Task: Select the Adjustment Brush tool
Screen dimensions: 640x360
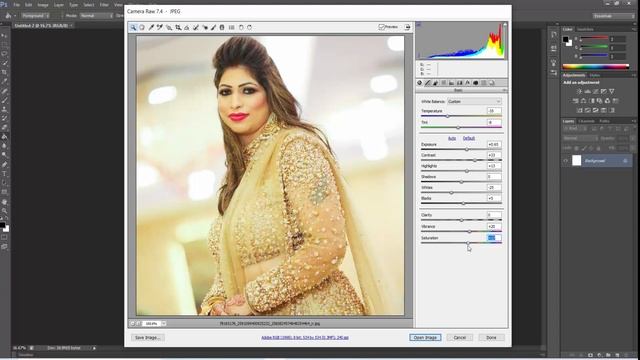Action: [x=213, y=27]
